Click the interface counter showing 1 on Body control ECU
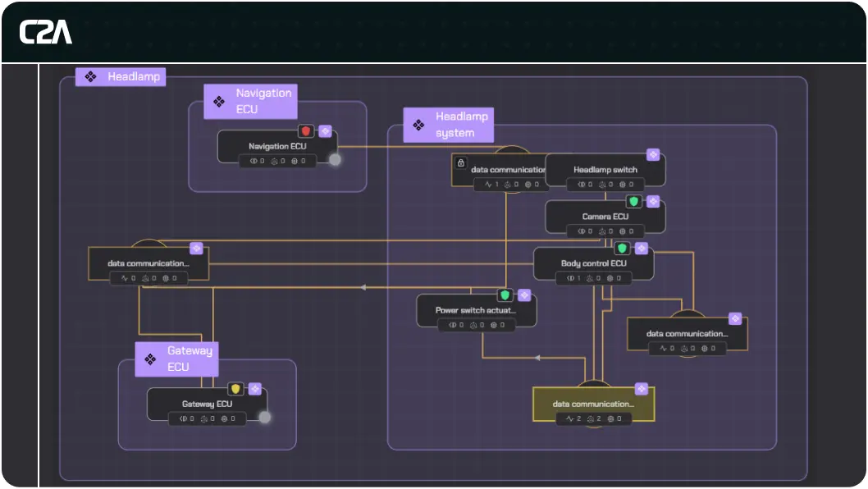 (573, 278)
